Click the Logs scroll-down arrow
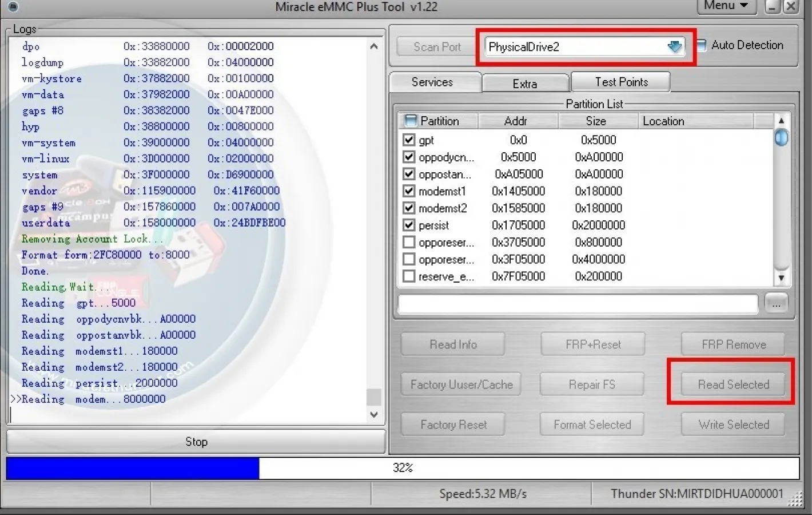The image size is (812, 515). (374, 415)
